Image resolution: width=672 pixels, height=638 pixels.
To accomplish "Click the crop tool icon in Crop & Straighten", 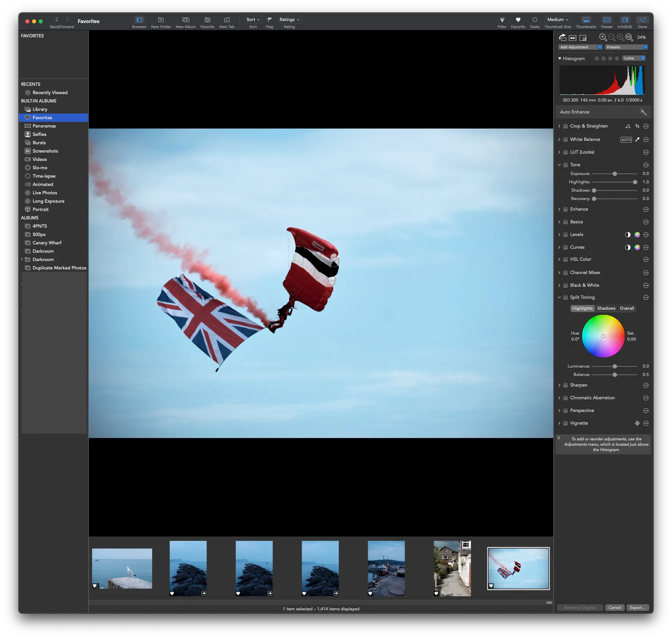I will click(637, 126).
